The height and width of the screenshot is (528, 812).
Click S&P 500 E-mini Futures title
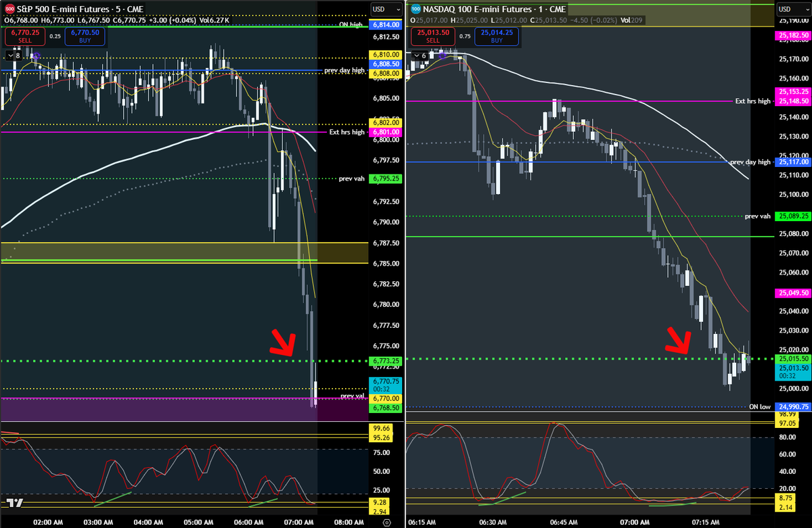[x=64, y=8]
